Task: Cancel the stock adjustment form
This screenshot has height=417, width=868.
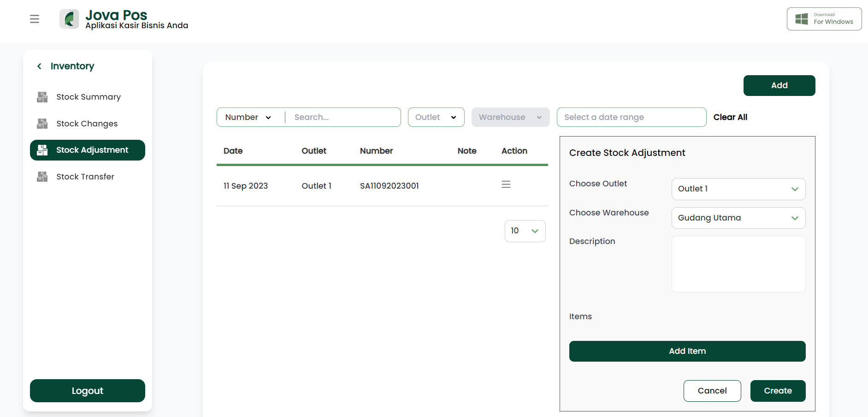Action: coord(712,391)
